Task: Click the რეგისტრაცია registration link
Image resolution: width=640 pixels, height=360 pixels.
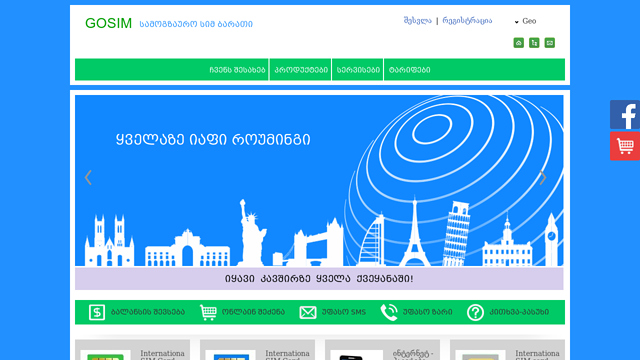Action: tap(467, 21)
